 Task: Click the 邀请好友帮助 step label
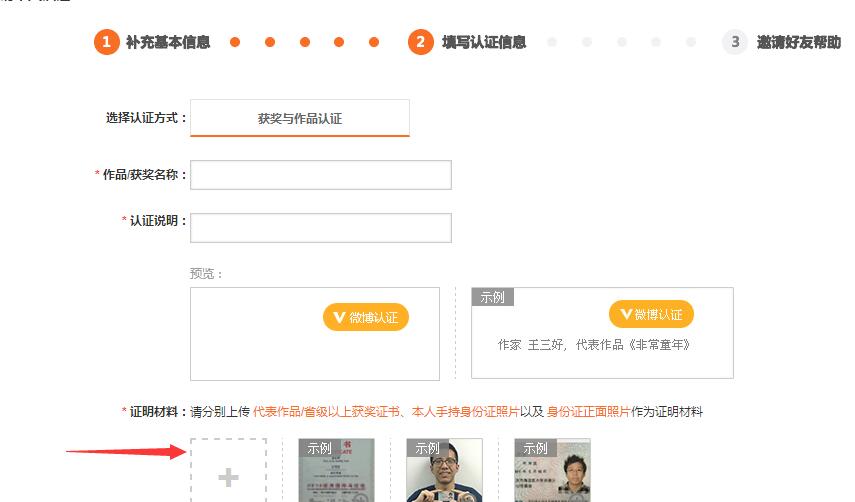(799, 42)
